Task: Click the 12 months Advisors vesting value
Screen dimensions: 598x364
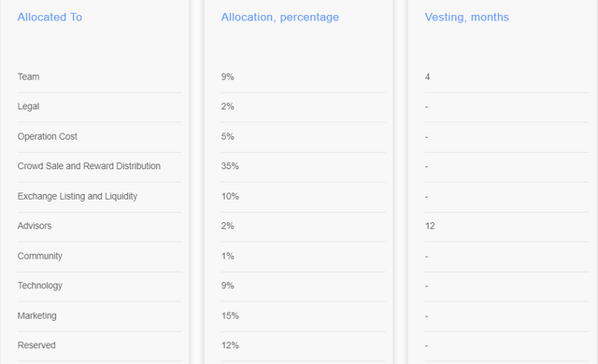Action: [430, 226]
